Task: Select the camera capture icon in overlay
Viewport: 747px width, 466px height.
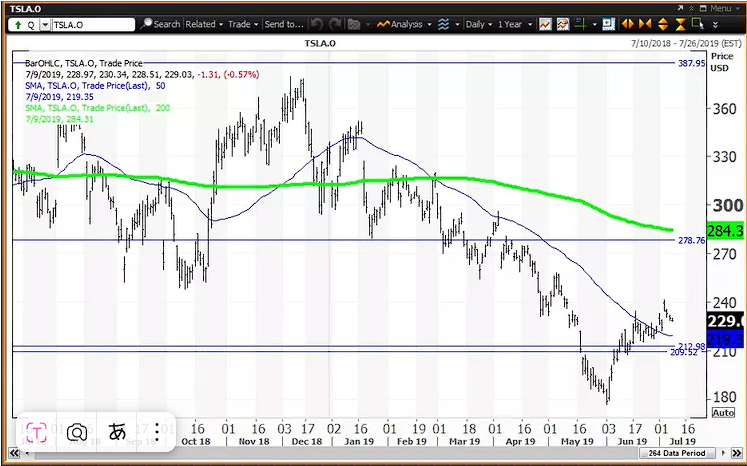Action: [x=75, y=432]
